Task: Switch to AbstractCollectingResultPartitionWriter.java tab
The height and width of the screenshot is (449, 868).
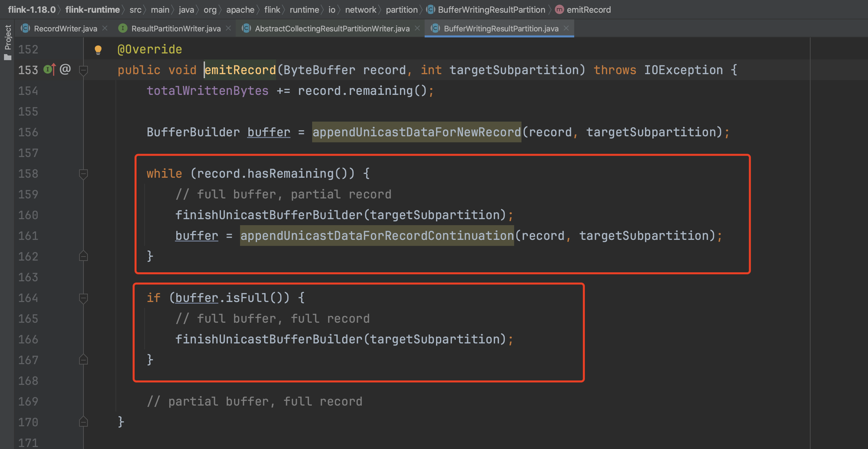Action: pos(332,29)
